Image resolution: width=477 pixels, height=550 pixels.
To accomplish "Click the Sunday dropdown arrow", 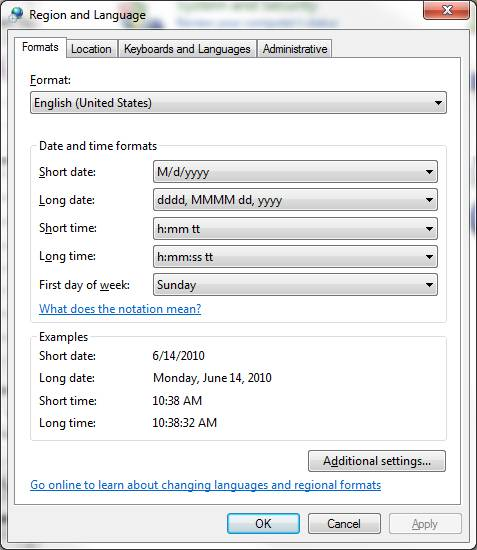I will coord(429,285).
